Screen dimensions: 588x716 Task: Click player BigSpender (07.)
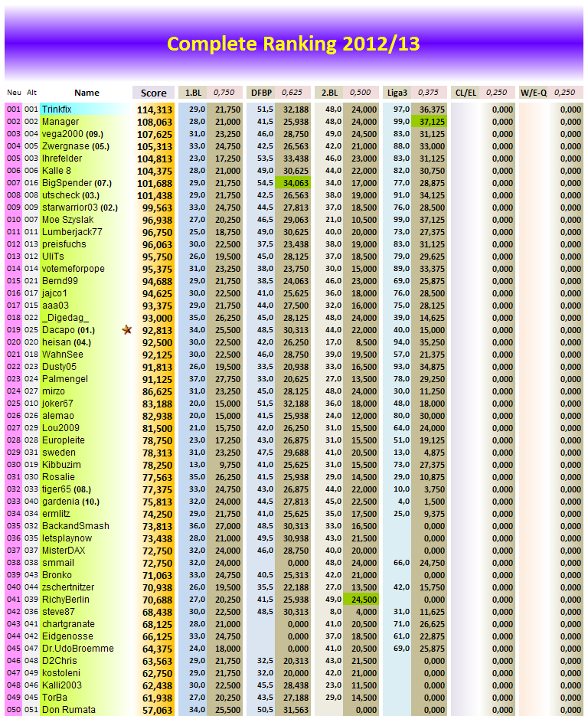coord(77,183)
